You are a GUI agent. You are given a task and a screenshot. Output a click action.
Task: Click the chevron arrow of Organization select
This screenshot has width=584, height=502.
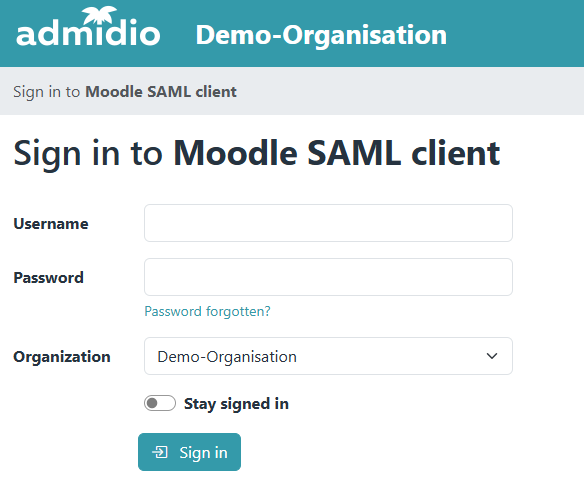(x=492, y=356)
